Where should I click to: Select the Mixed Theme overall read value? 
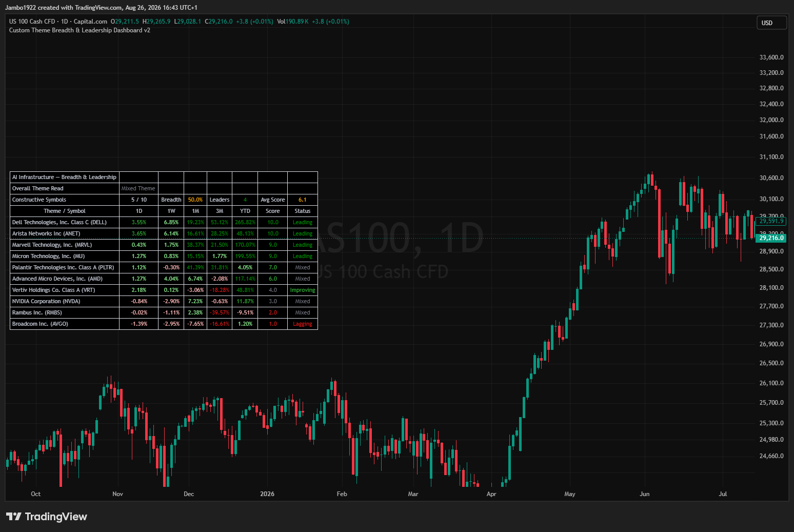coord(138,188)
